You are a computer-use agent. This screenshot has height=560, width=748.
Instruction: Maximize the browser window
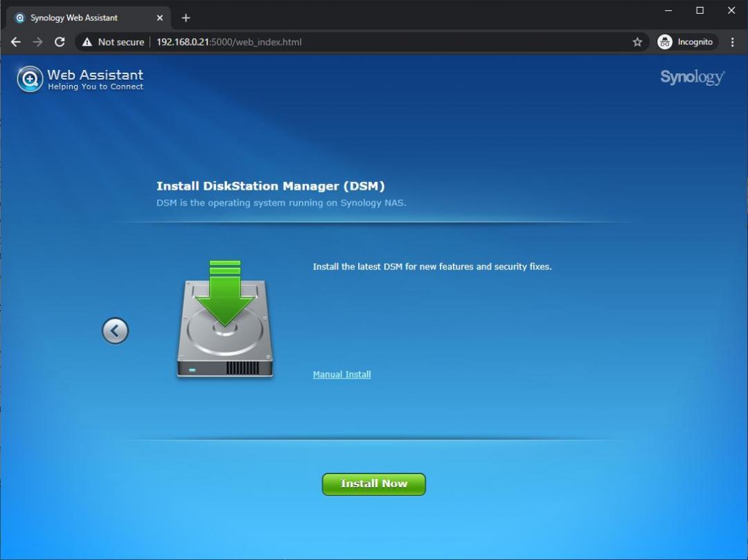[x=700, y=10]
